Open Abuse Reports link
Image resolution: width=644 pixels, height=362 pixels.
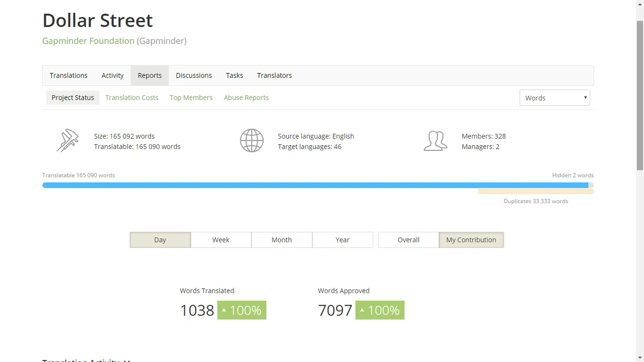[x=246, y=98]
